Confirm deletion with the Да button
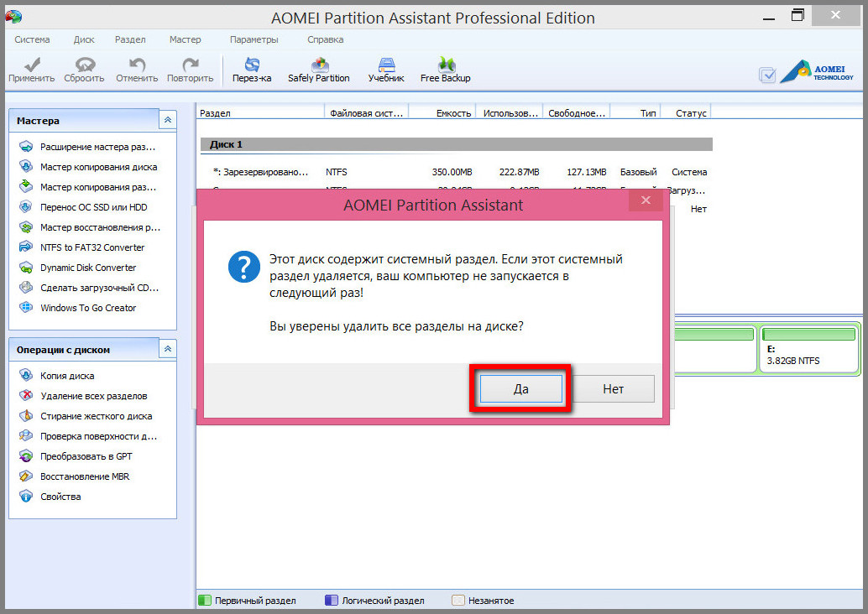Screen dimensions: 868x614 (x=521, y=389)
